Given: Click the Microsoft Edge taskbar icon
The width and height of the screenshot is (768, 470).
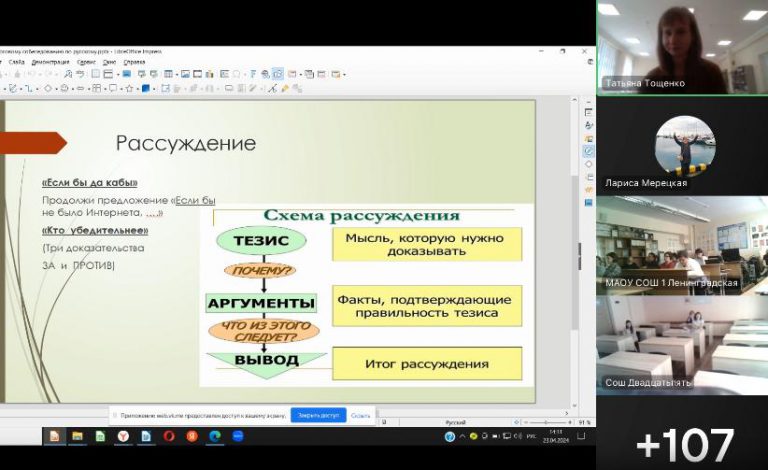Looking at the screenshot, I should coord(214,436).
